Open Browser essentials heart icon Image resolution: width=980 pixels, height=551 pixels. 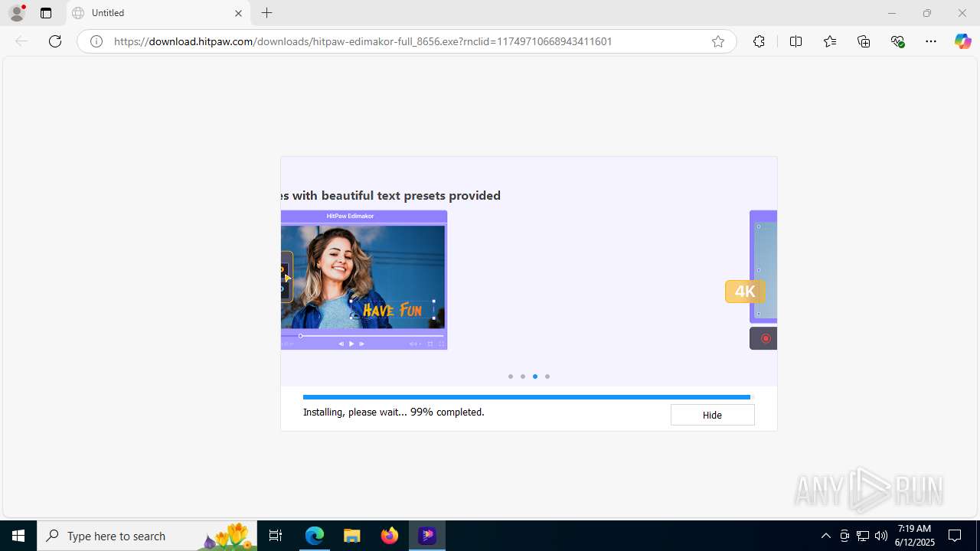click(x=898, y=41)
